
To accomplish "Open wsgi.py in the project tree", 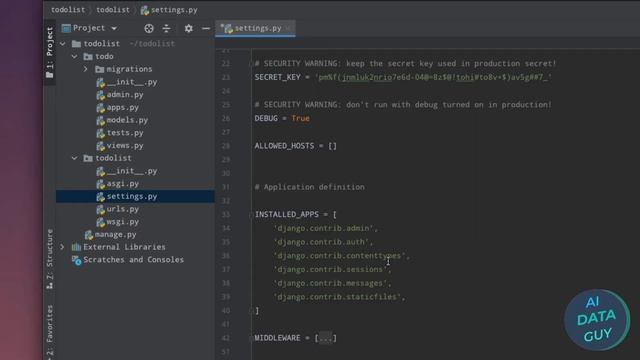I will coord(122,222).
